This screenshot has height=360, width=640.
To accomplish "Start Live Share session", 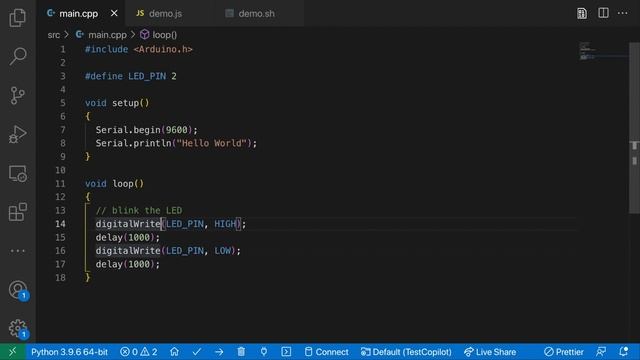I will 490,351.
